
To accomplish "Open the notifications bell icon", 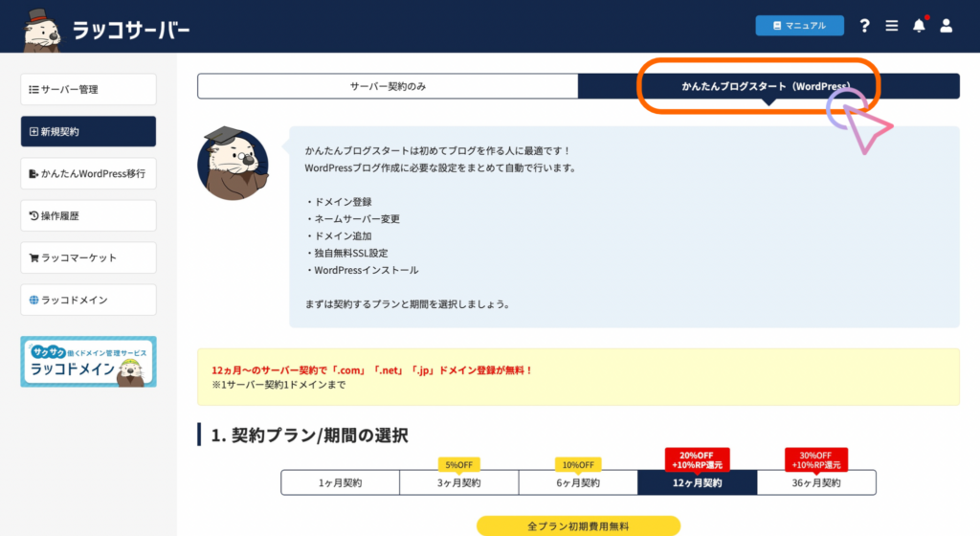I will (x=919, y=26).
